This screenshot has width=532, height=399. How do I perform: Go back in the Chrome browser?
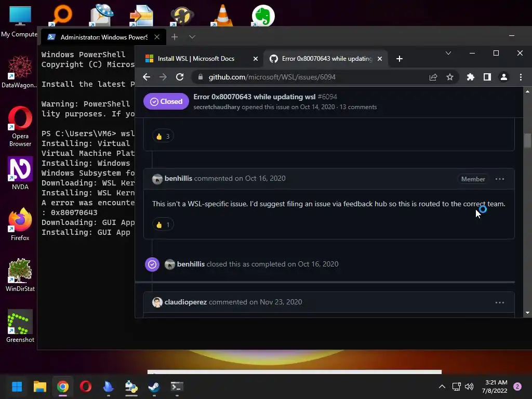coord(146,77)
